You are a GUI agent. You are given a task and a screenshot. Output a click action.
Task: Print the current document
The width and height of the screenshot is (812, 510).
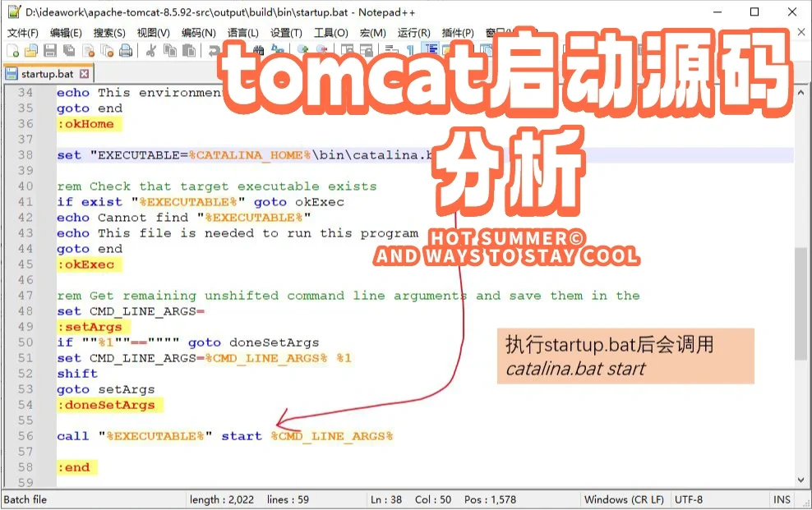(x=125, y=50)
